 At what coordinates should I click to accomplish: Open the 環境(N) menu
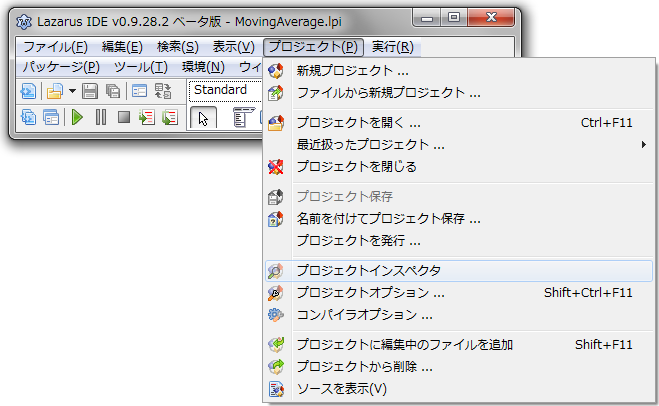tap(203, 67)
